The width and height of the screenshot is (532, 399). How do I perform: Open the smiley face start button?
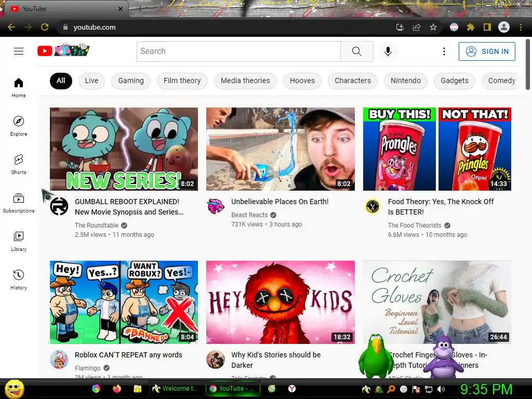pos(15,389)
